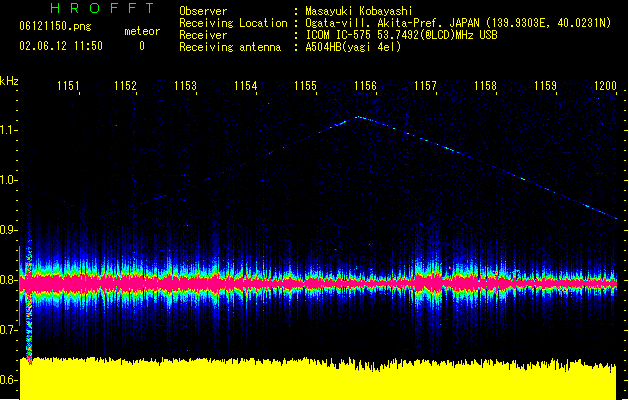
Task: Click the date stamp 02.06.12 11:50
Action: (x=61, y=46)
